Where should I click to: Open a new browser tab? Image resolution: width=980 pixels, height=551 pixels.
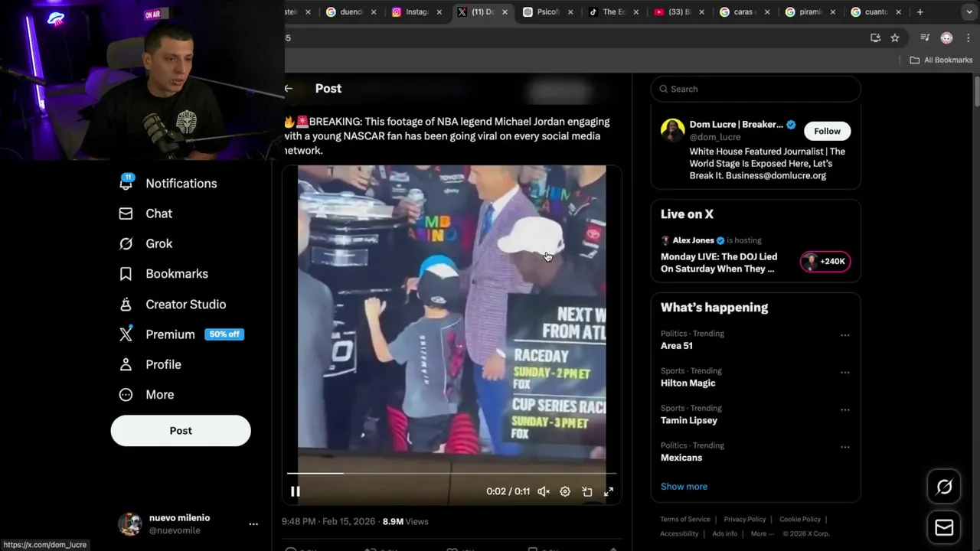click(920, 12)
